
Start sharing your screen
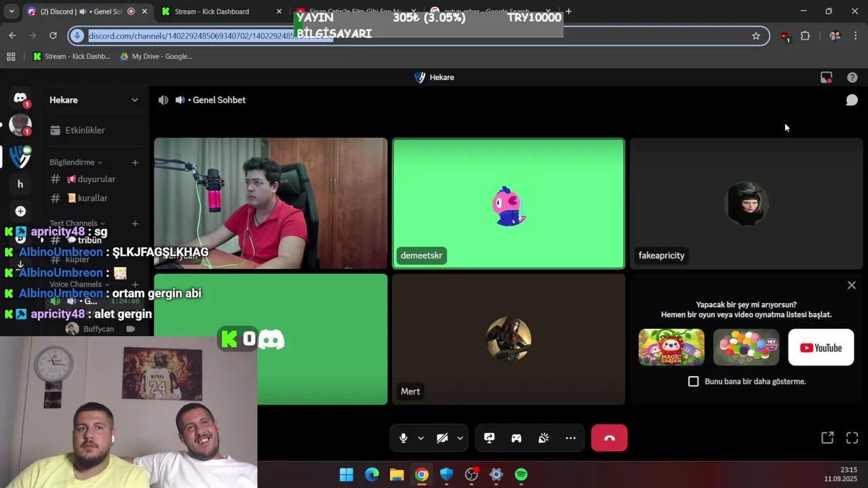[x=489, y=438]
